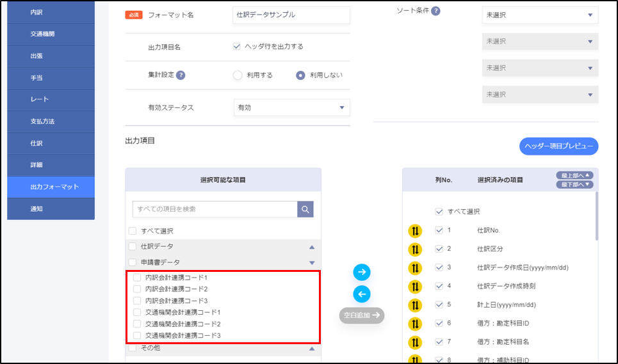Viewport: 618px width, 364px height.
Task: Check the 交通機関会計連携コード2 checkbox
Action: click(137, 324)
